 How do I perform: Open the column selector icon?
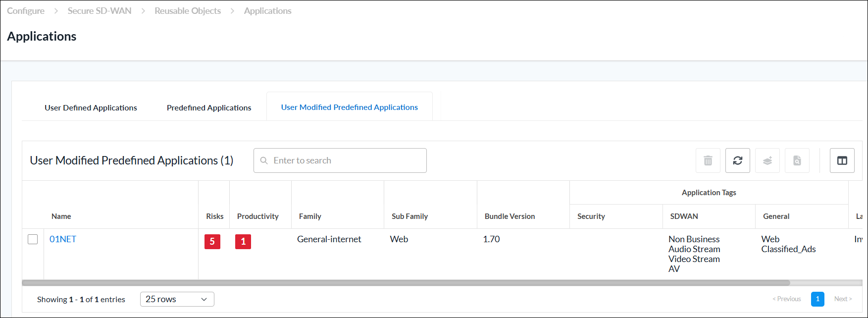(842, 160)
